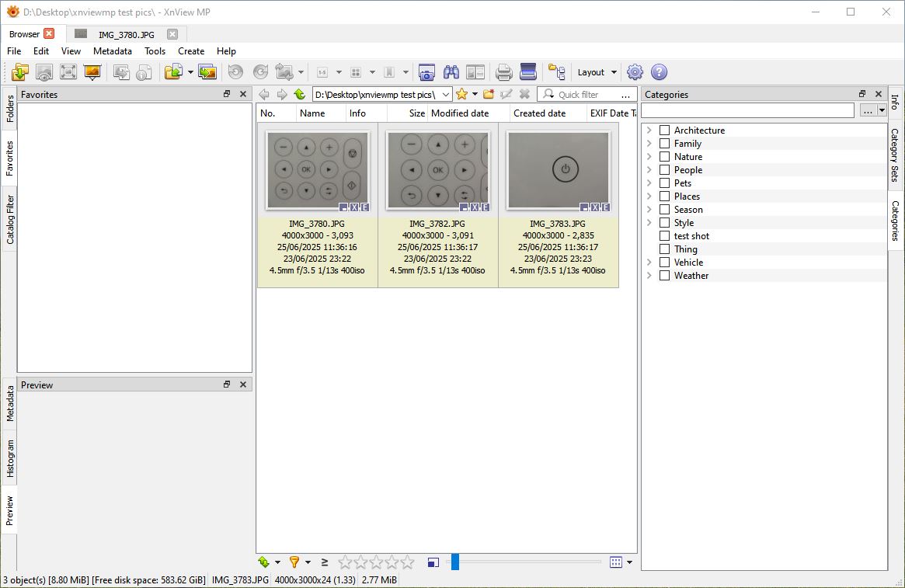Set the rating filter to five stars
The height and width of the screenshot is (588, 905).
click(x=408, y=562)
